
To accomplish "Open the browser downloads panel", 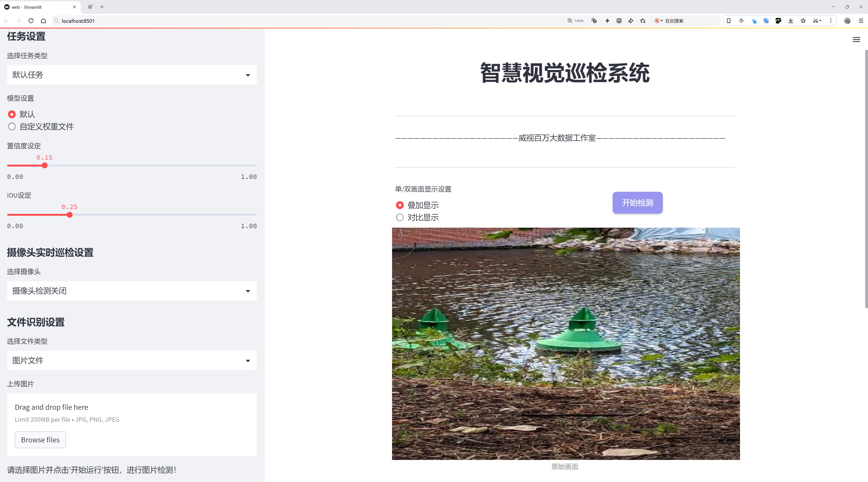I will pos(791,21).
